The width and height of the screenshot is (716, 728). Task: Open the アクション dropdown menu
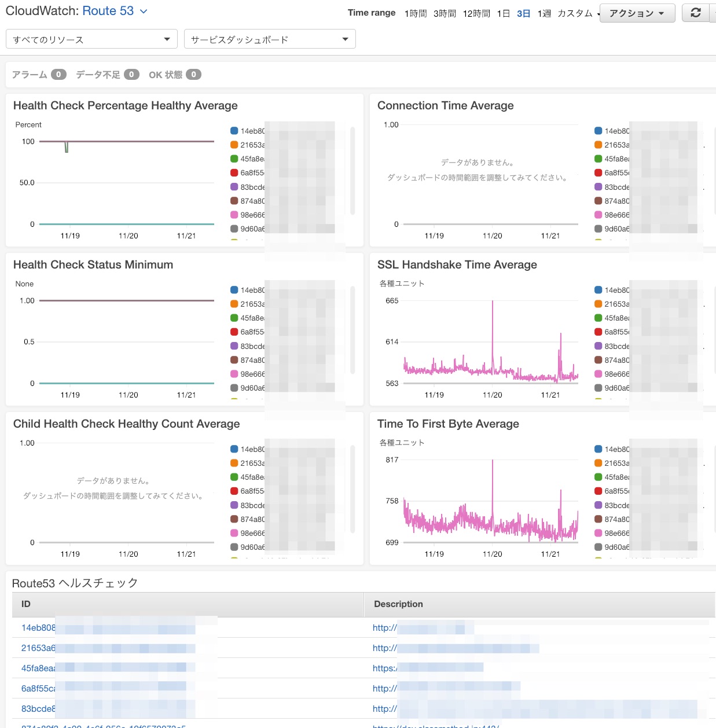(637, 13)
